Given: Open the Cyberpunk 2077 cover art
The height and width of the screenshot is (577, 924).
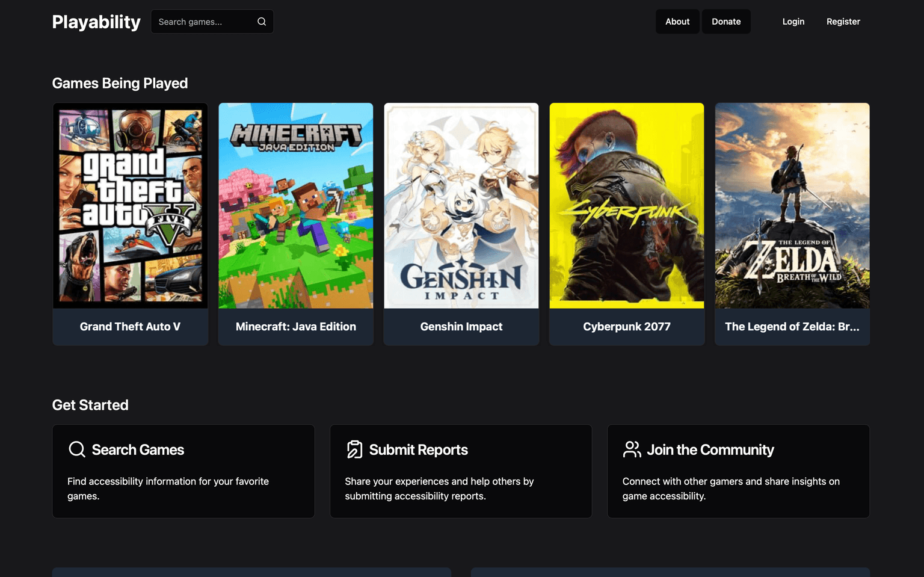Looking at the screenshot, I should (627, 206).
